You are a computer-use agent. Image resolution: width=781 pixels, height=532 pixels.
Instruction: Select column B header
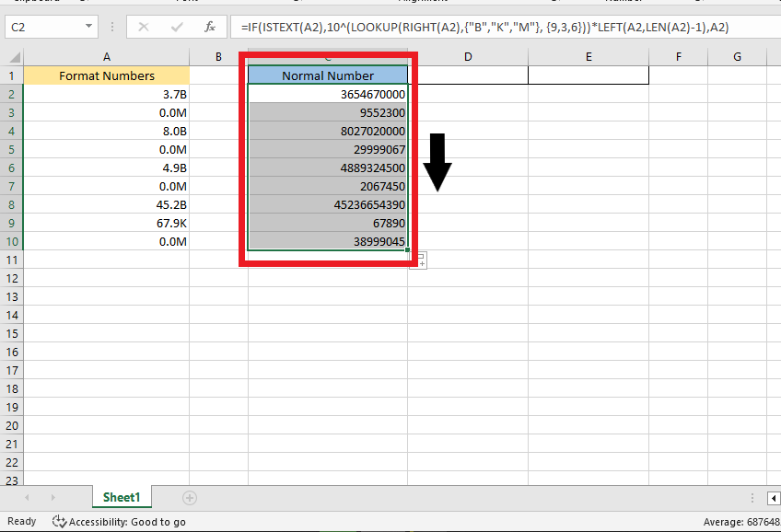(218, 57)
